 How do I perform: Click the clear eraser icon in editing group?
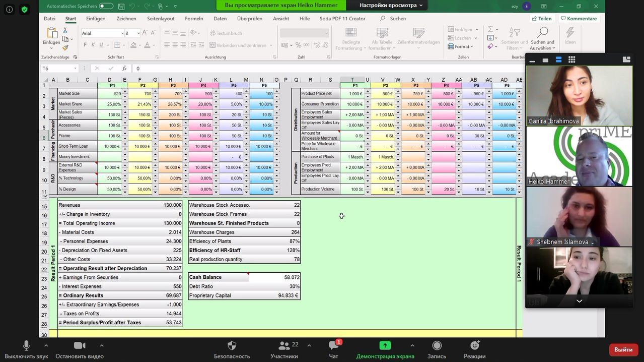tap(490, 46)
